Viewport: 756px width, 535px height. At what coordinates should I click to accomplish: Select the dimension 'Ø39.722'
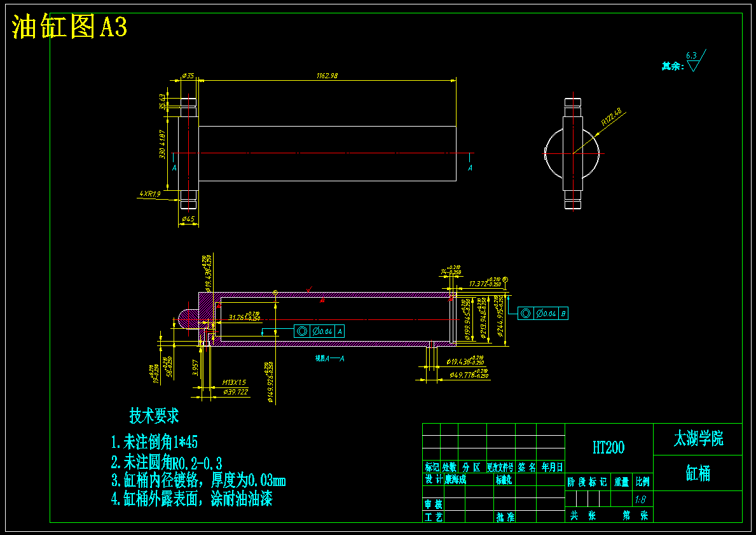tap(236, 392)
